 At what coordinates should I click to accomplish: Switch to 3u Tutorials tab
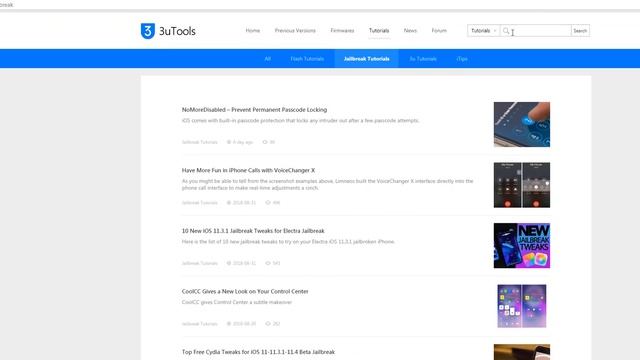click(423, 59)
